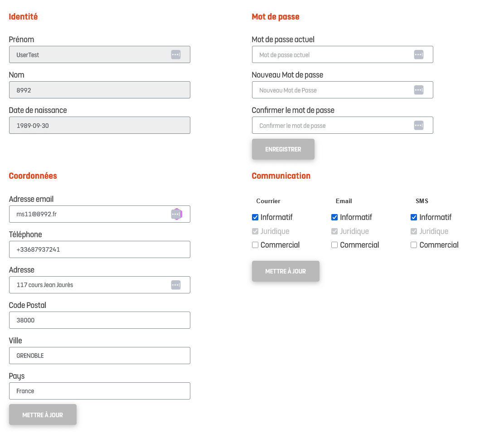
Task: Toggle Email Juridique checkbox
Action: pos(334,231)
